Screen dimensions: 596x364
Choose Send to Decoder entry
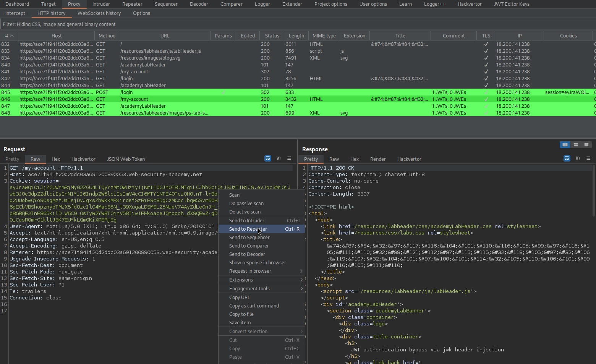tap(262, 254)
